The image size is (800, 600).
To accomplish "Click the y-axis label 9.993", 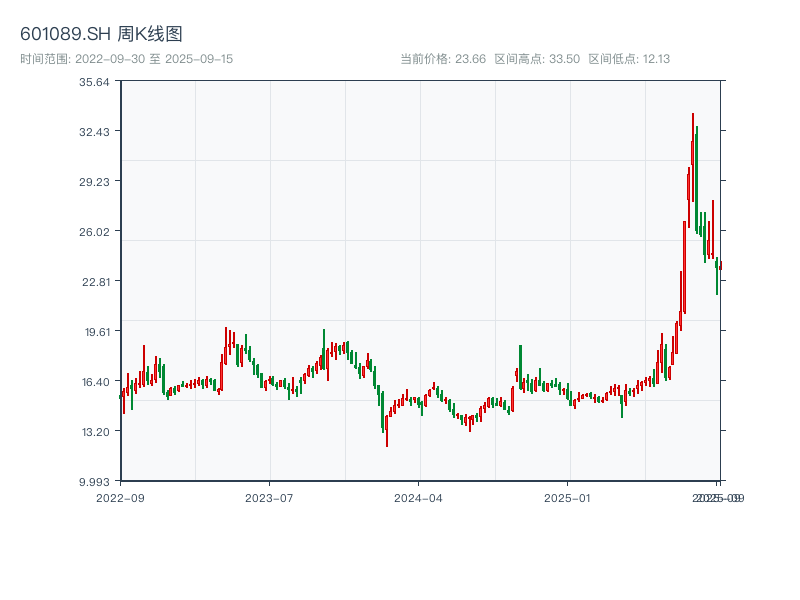I will [94, 482].
